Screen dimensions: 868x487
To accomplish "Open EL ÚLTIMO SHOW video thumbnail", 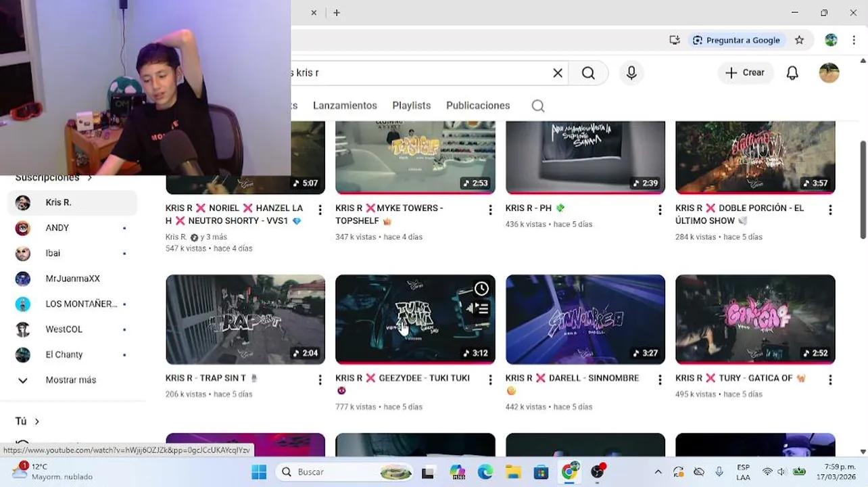I will click(x=755, y=158).
